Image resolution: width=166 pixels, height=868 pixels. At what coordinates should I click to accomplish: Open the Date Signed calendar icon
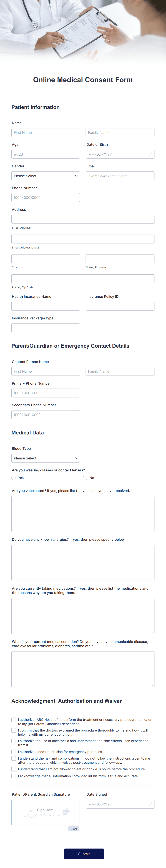150,804
